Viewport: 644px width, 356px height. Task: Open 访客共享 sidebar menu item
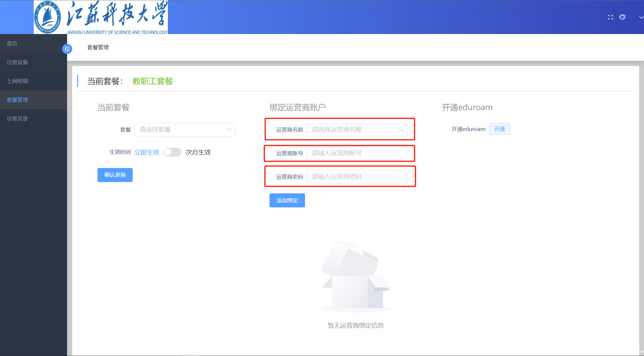[x=17, y=119]
